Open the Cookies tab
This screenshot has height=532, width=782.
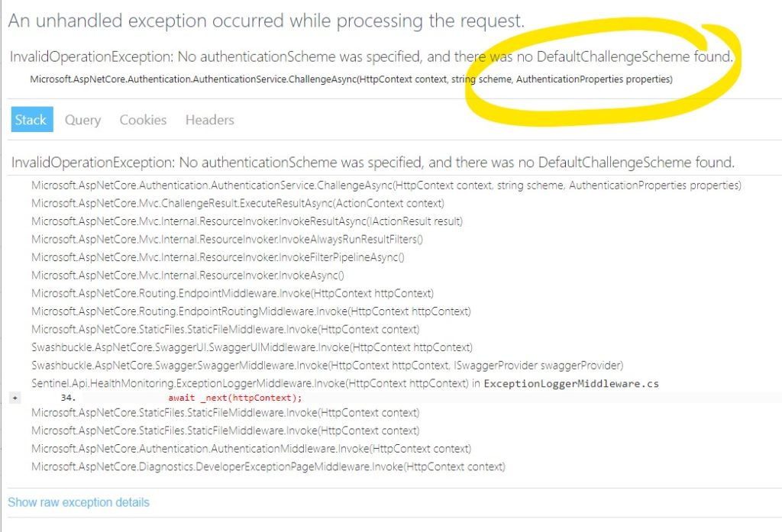pos(143,120)
